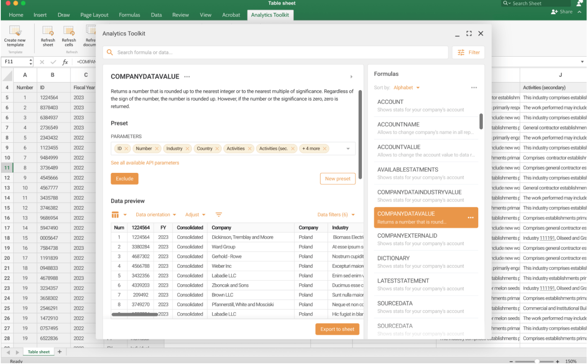The height and width of the screenshot is (364, 588).
Task: Open See all available API parameters link
Action: coord(145,163)
